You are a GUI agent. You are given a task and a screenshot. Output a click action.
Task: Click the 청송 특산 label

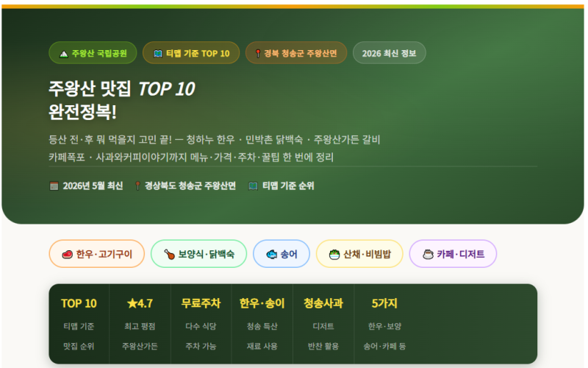(x=262, y=326)
